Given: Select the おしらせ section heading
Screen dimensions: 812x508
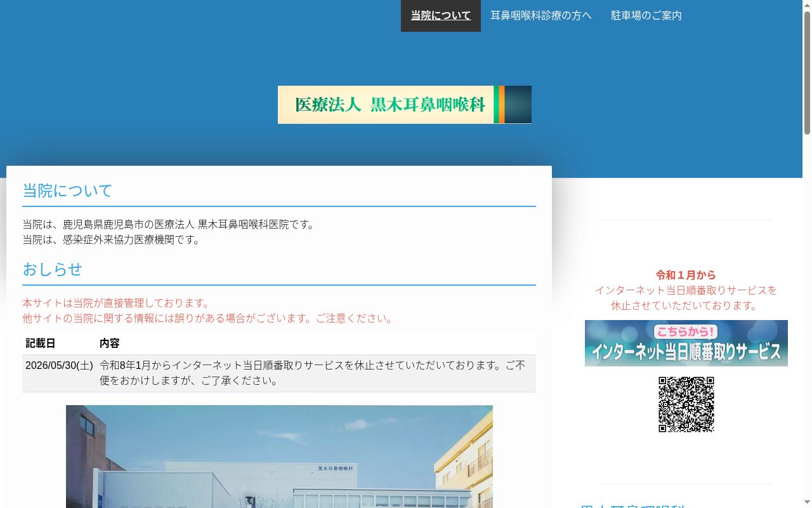Looking at the screenshot, I should click(53, 269).
